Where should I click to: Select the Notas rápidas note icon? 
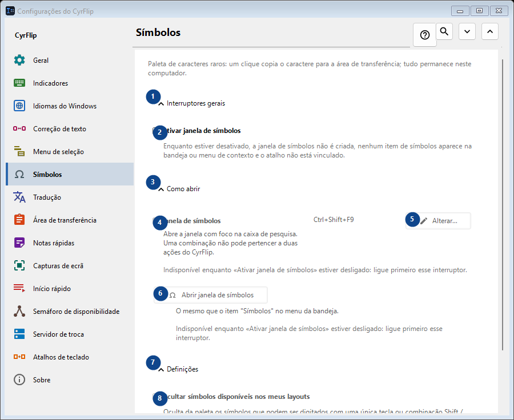coord(19,243)
